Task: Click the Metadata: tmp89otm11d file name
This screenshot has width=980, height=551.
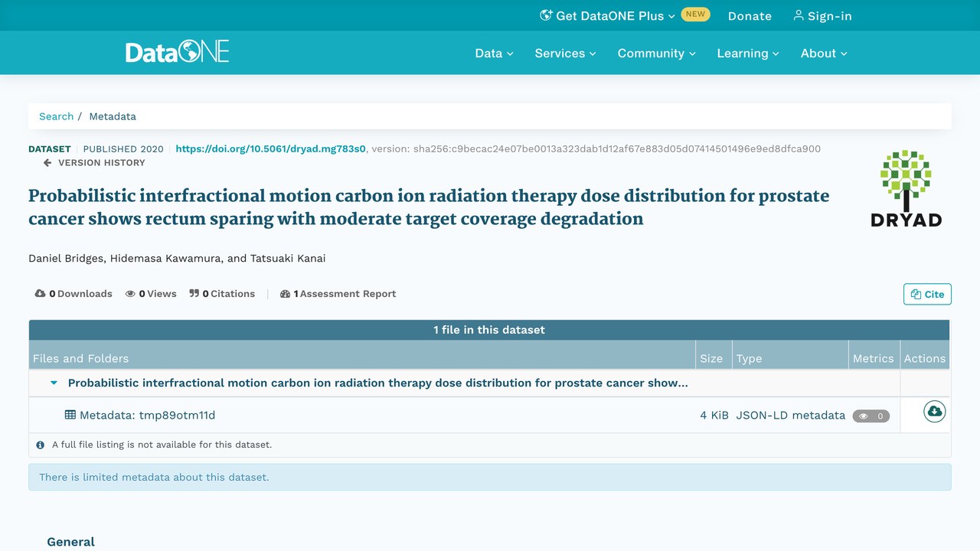Action: [147, 415]
